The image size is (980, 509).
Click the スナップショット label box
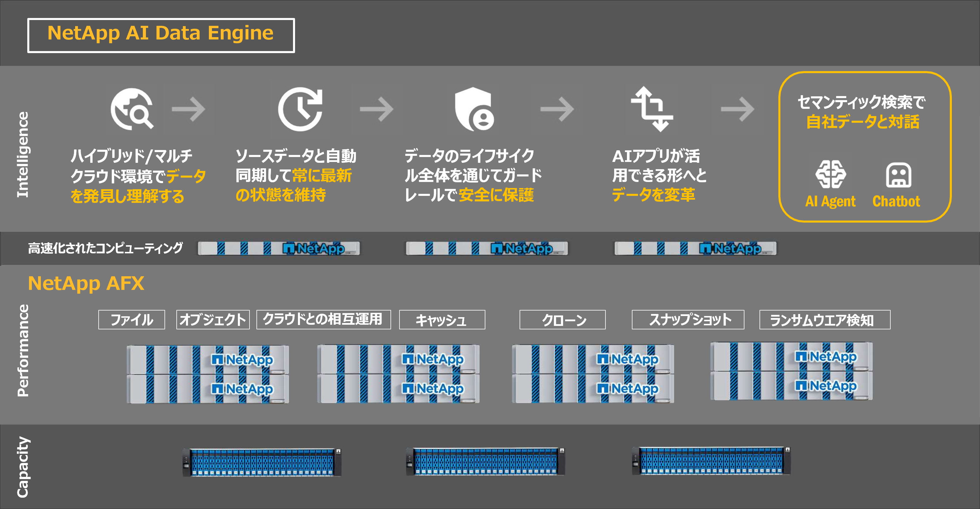pyautogui.click(x=688, y=320)
